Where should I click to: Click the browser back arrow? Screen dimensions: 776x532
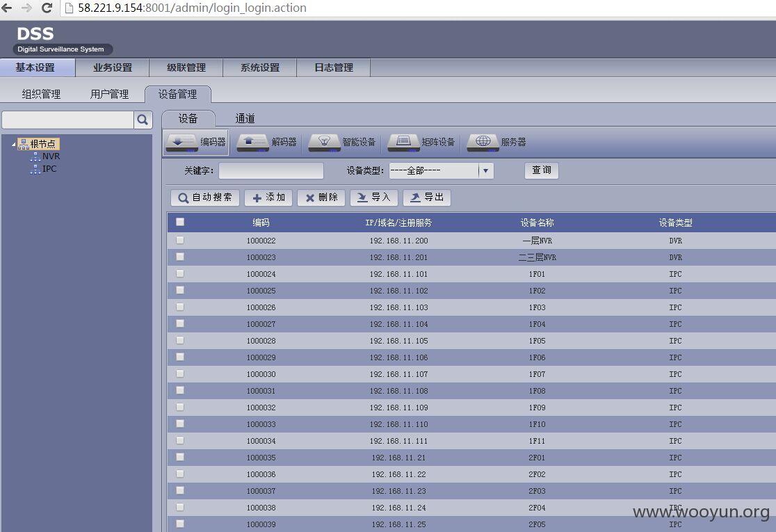(x=7, y=8)
